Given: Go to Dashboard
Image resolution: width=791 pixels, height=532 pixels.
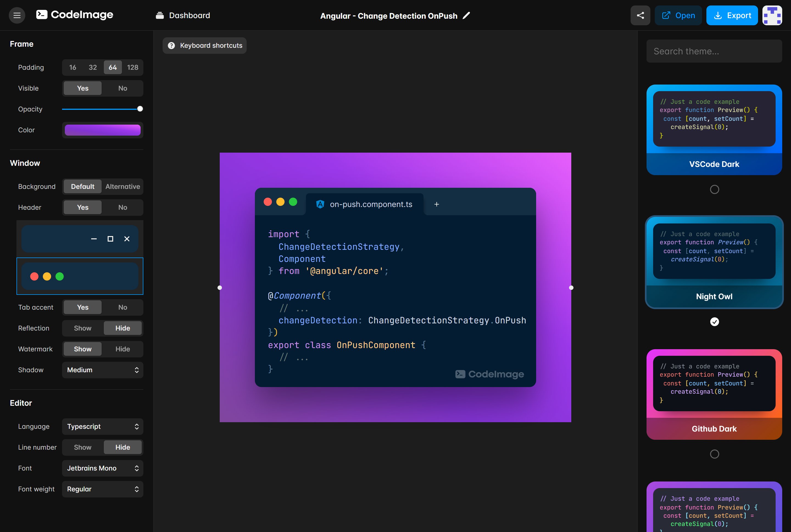Looking at the screenshot, I should click(x=183, y=16).
